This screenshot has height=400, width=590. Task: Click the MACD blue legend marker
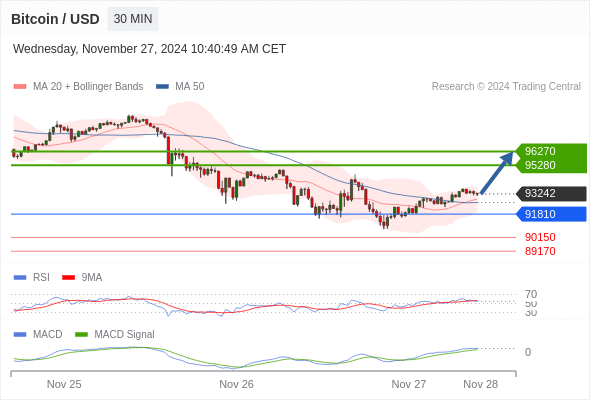pyautogui.click(x=20, y=334)
